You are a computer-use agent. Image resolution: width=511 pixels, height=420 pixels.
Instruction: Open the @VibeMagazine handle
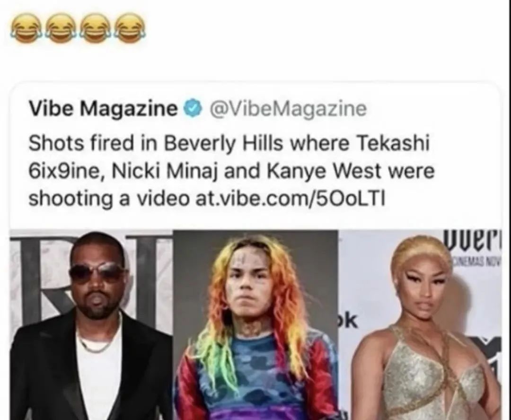[289, 109]
